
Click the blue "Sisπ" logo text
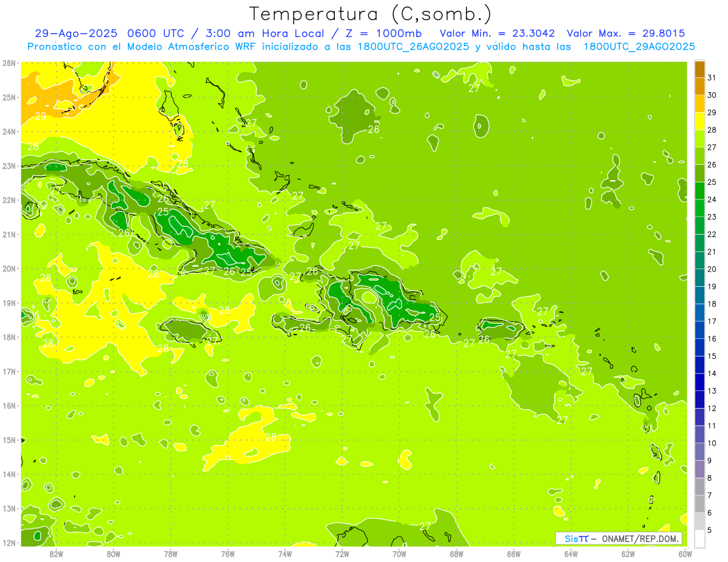point(576,538)
